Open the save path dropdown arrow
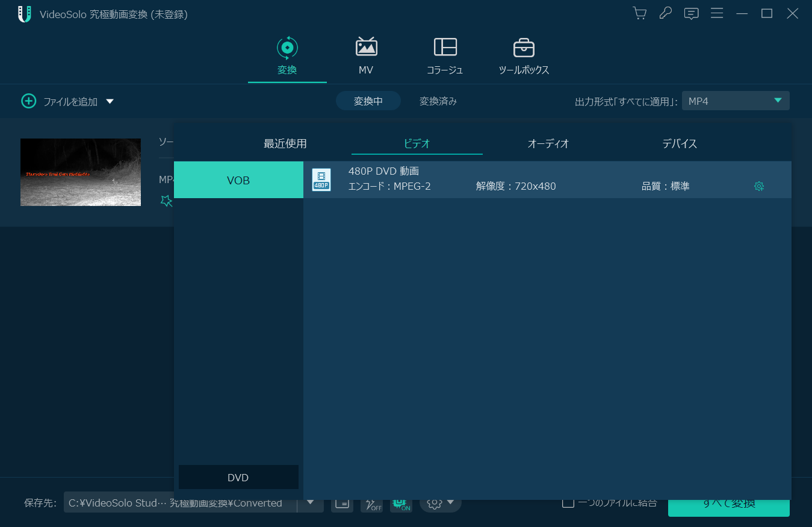812x527 pixels. [x=311, y=502]
